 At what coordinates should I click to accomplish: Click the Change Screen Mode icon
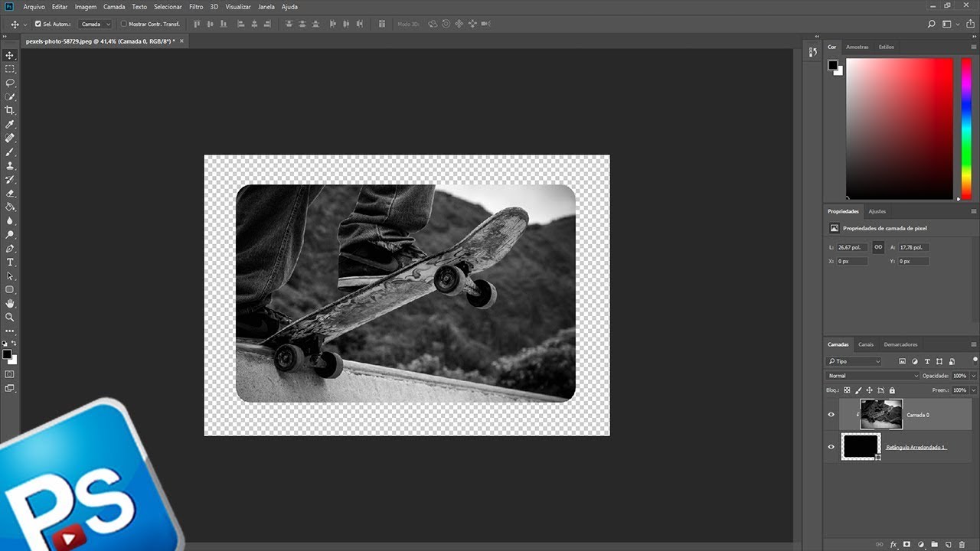pos(10,388)
